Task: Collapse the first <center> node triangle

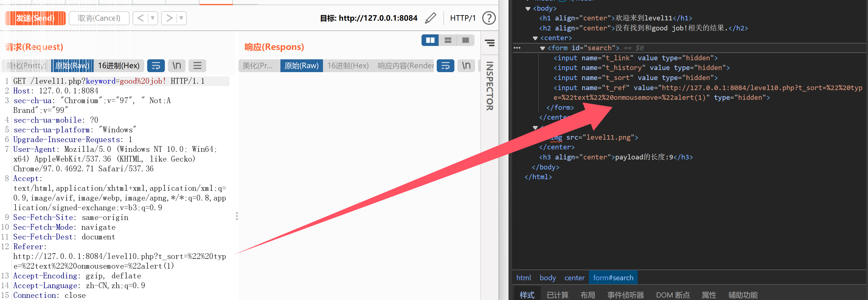Action: (535, 38)
